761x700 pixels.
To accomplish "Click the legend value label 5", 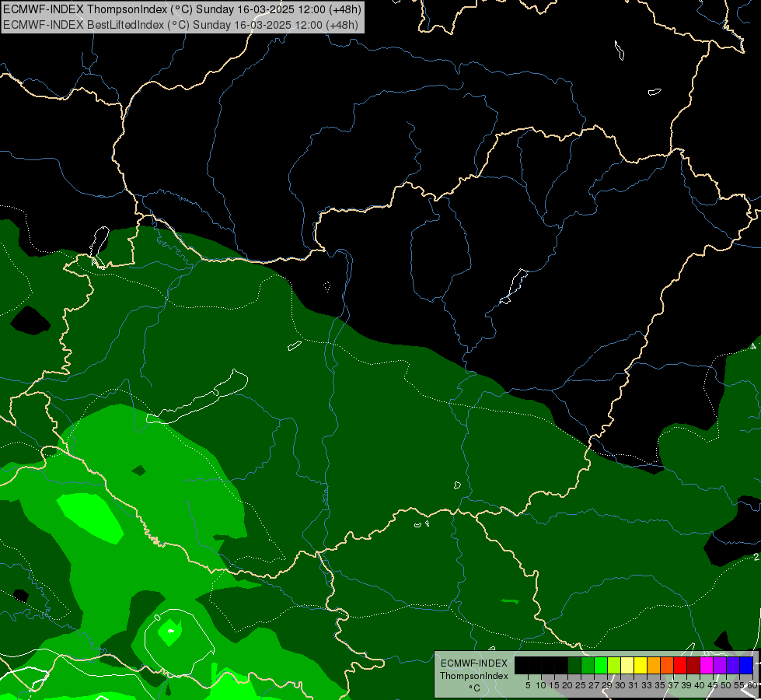I will [528, 685].
